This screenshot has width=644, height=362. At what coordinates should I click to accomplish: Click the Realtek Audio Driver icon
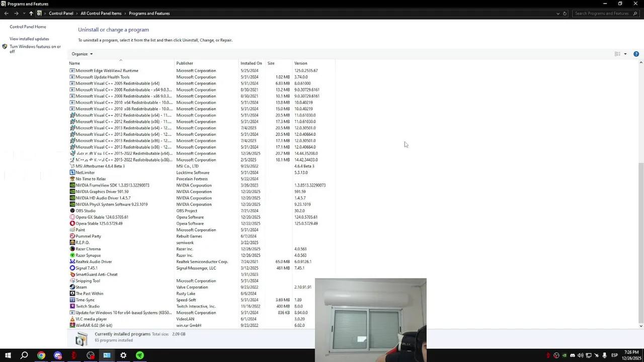72,261
